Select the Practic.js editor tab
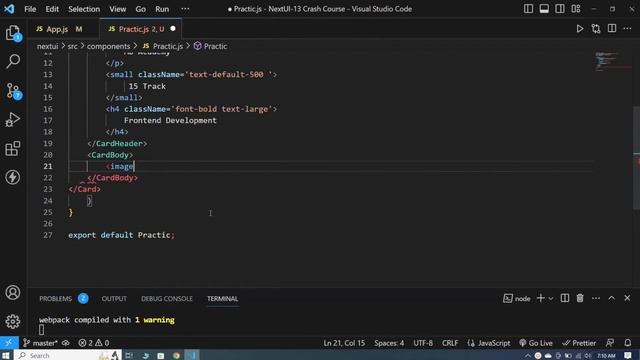This screenshot has width=640, height=360. pyautogui.click(x=141, y=29)
